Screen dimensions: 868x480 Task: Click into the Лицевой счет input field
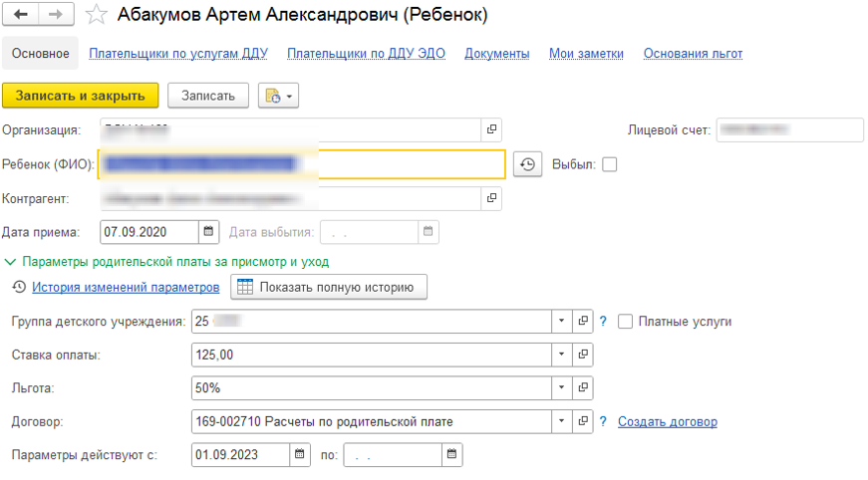click(788, 130)
